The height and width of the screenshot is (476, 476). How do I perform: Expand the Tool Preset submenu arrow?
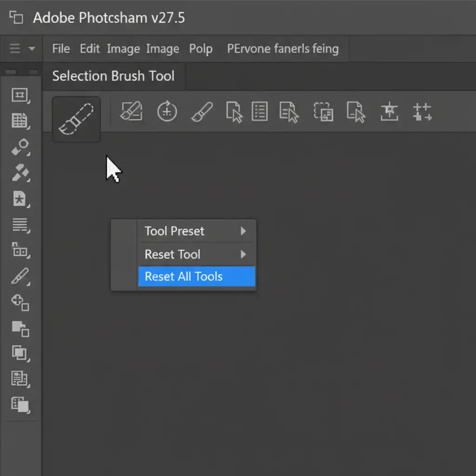point(243,231)
